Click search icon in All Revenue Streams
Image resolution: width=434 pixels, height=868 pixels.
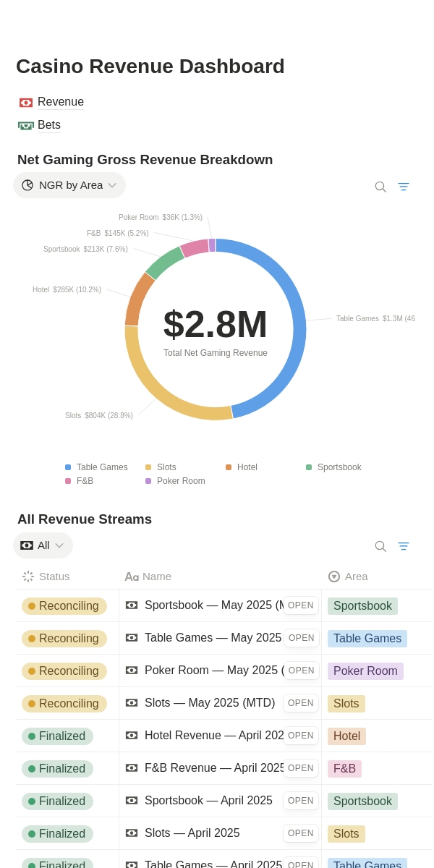point(380,546)
